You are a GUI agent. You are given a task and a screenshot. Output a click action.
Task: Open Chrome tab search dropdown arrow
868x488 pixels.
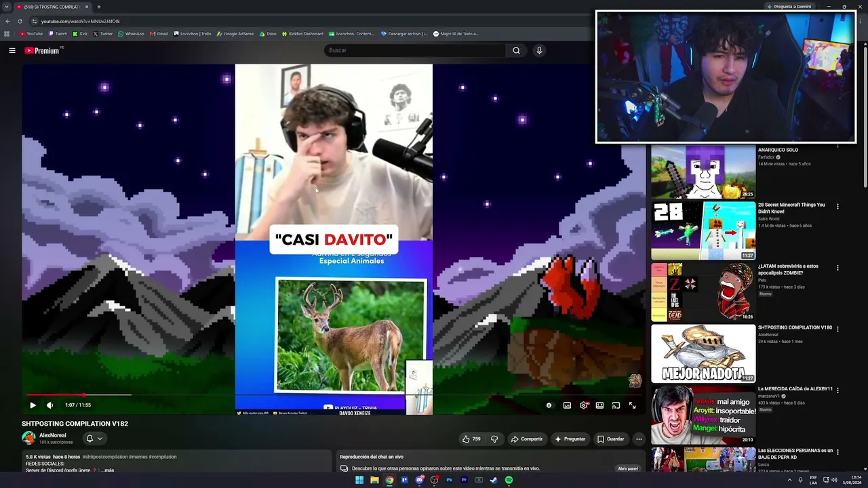pos(7,7)
